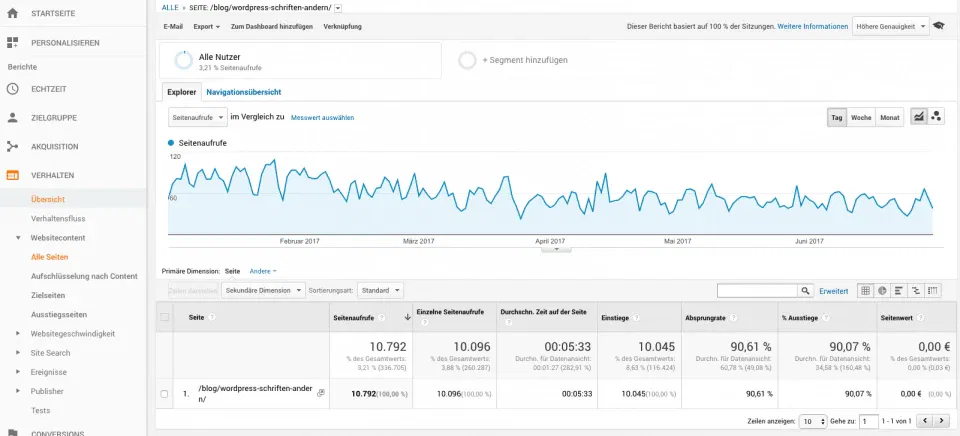This screenshot has width=960, height=436.
Task: Set graph interval to Monat
Action: coord(890,117)
